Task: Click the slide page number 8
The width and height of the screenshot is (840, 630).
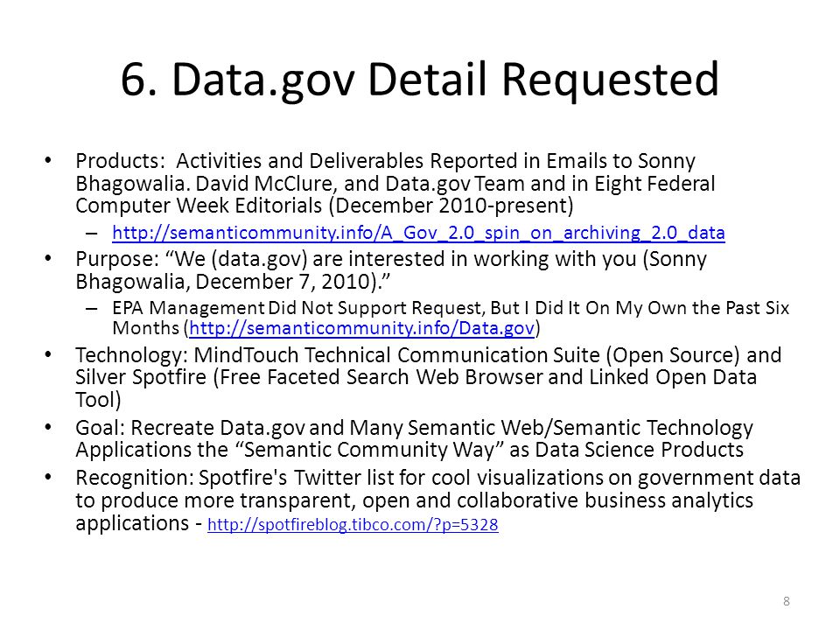Action: tap(787, 601)
